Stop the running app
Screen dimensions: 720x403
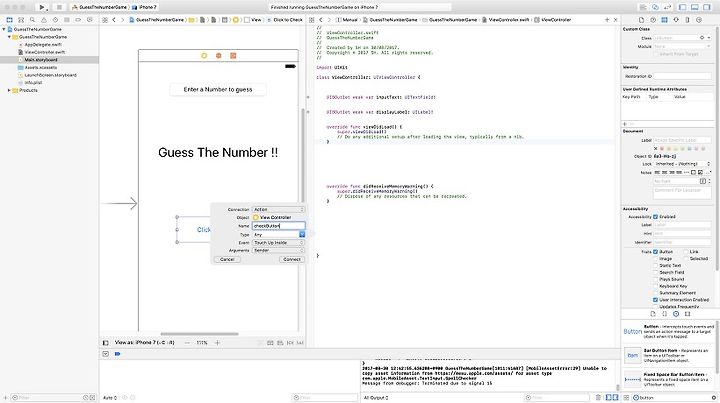tap(59, 7)
